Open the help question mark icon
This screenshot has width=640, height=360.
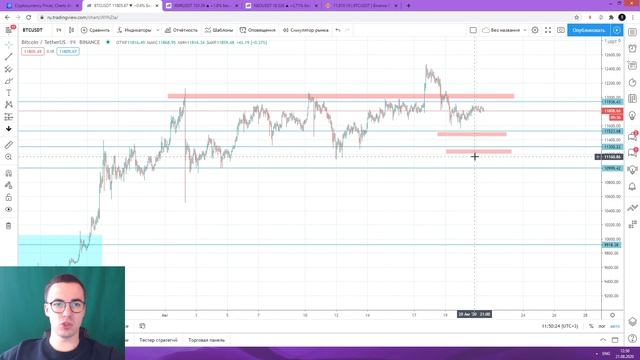pyautogui.click(x=632, y=338)
